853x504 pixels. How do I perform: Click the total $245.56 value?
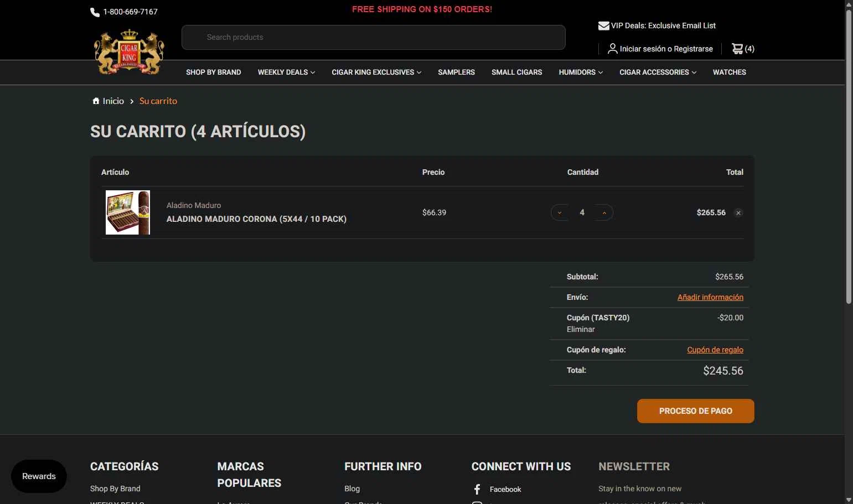pyautogui.click(x=723, y=371)
